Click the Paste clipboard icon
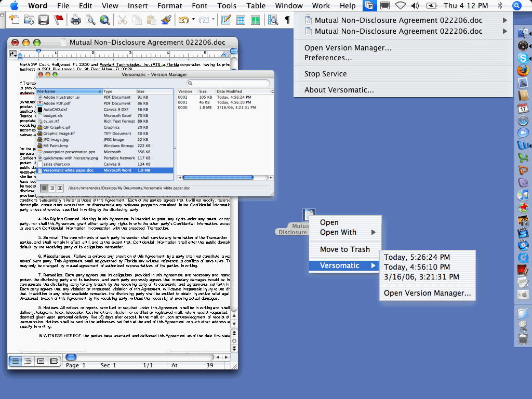532x399 pixels. pyautogui.click(x=151, y=20)
